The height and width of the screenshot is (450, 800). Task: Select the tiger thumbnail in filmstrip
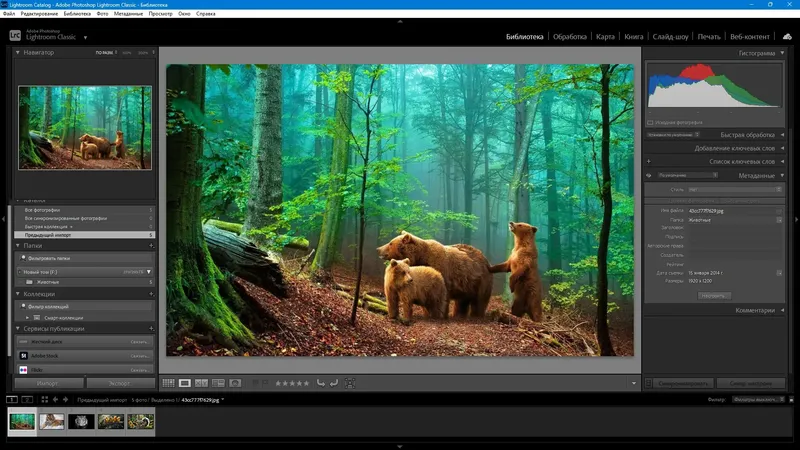[52, 421]
